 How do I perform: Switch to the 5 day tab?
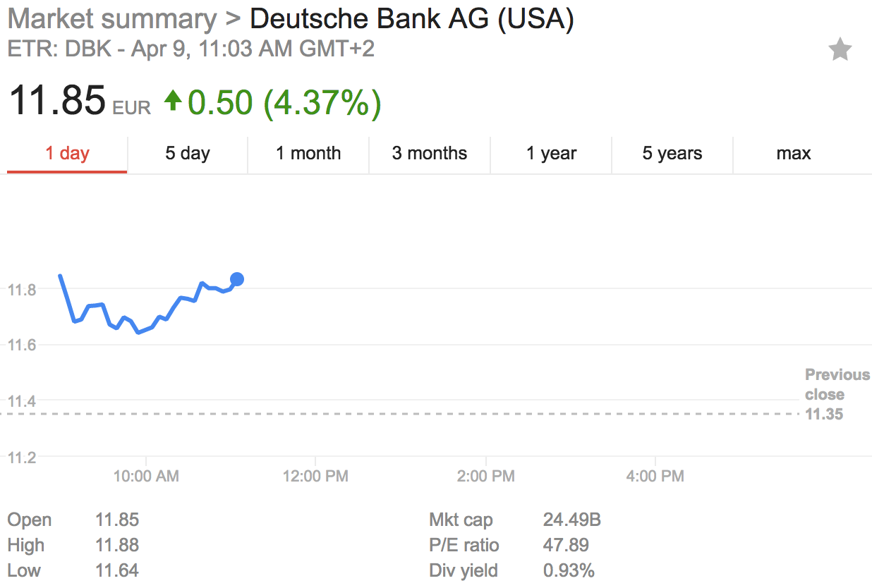click(188, 154)
